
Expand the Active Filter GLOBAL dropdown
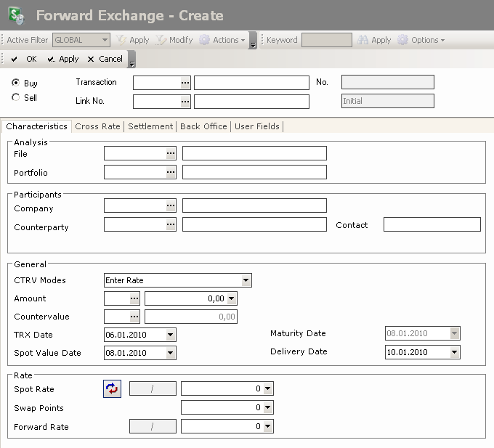point(105,40)
